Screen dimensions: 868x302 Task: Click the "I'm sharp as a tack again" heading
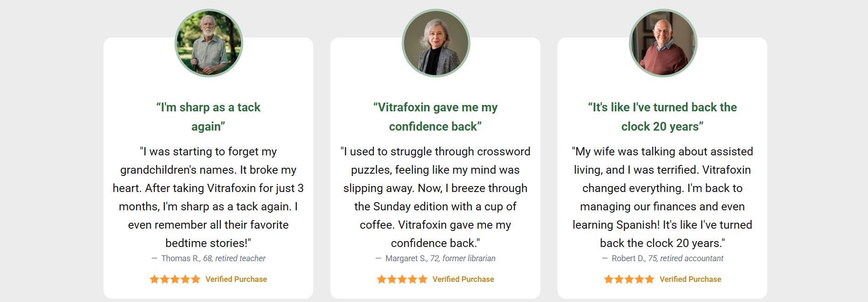[x=208, y=117]
